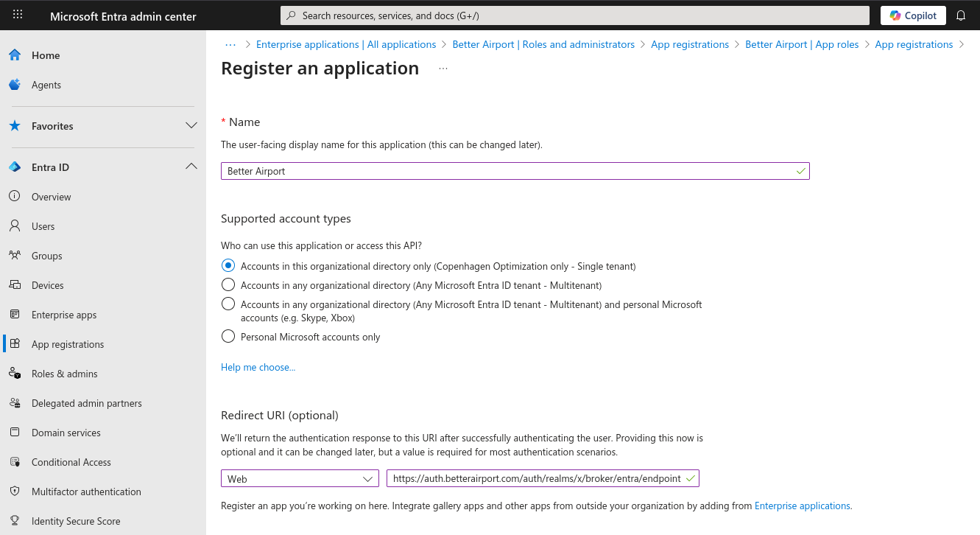Go to Better Airport | Roles and administrators breadcrumb
This screenshot has width=980, height=535.
[x=543, y=44]
